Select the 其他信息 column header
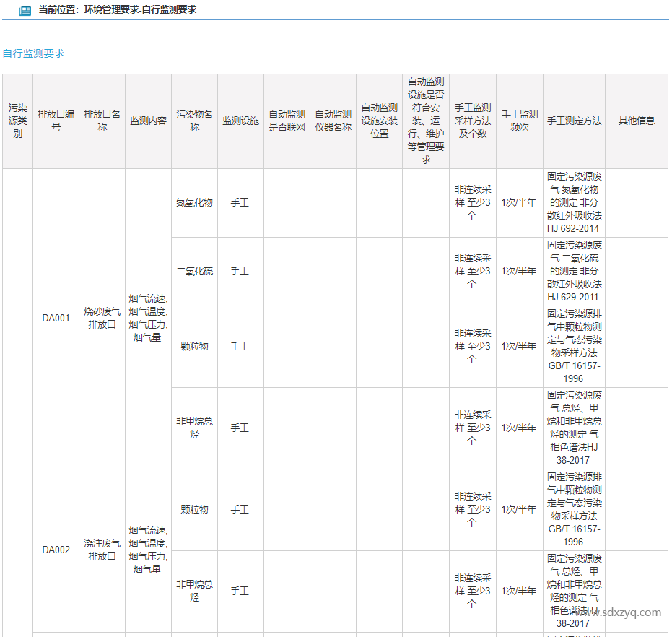 click(636, 121)
